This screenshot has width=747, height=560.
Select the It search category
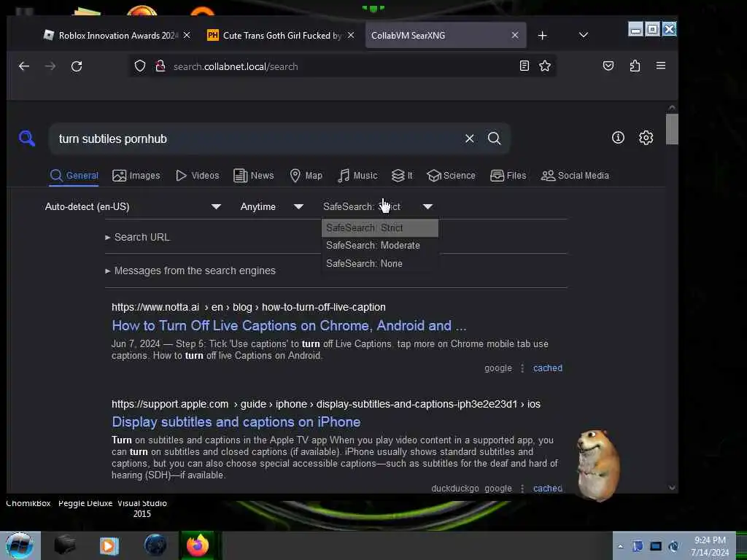[402, 175]
